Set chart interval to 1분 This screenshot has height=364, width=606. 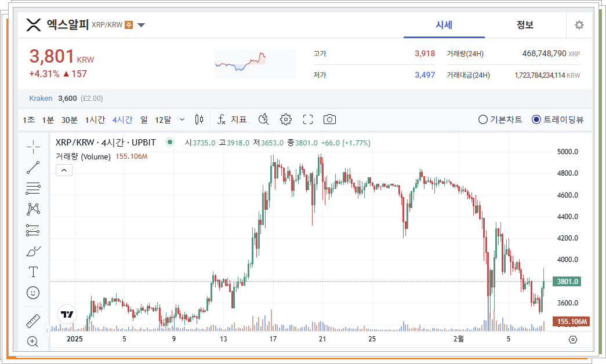[48, 120]
